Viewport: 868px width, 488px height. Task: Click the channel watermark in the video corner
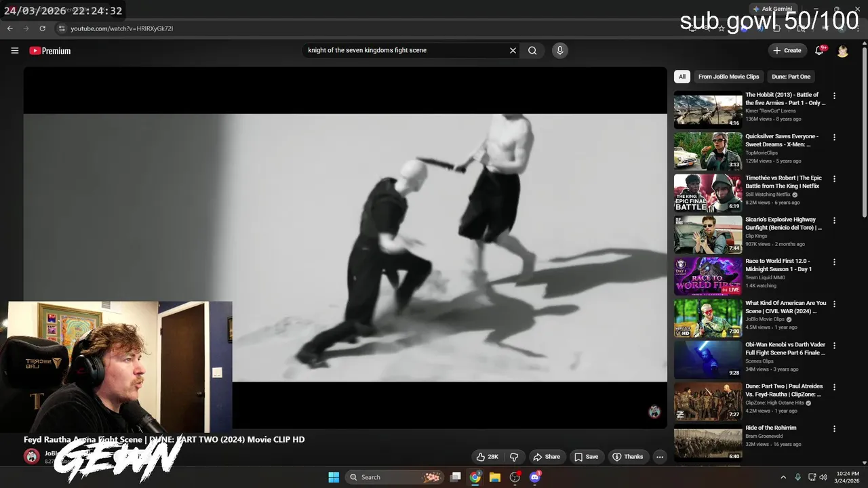(654, 411)
